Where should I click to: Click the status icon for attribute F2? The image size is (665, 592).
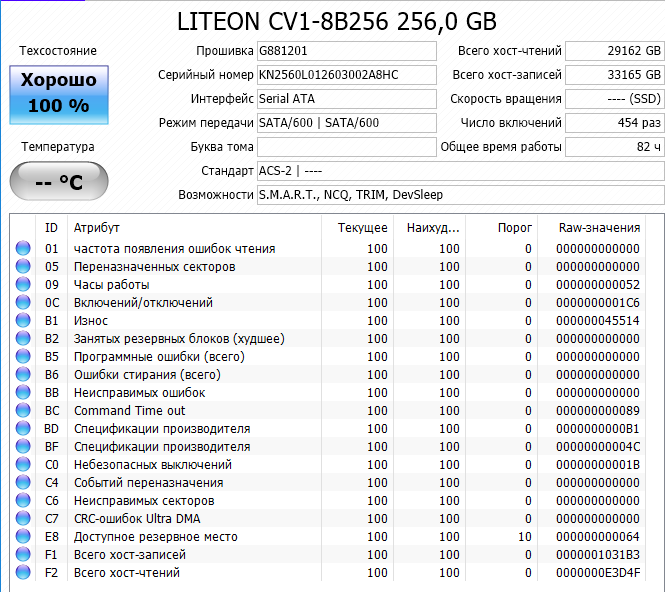pyautogui.click(x=23, y=573)
